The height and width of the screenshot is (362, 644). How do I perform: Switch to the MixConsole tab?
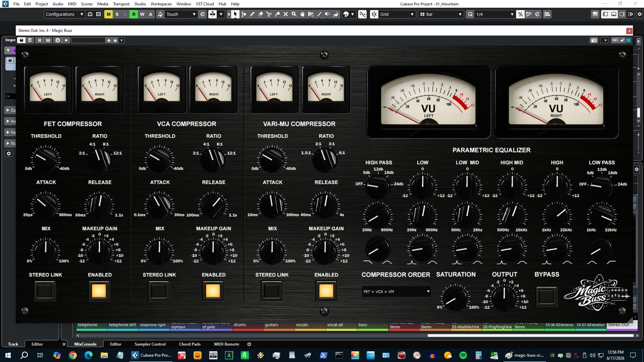pos(85,344)
